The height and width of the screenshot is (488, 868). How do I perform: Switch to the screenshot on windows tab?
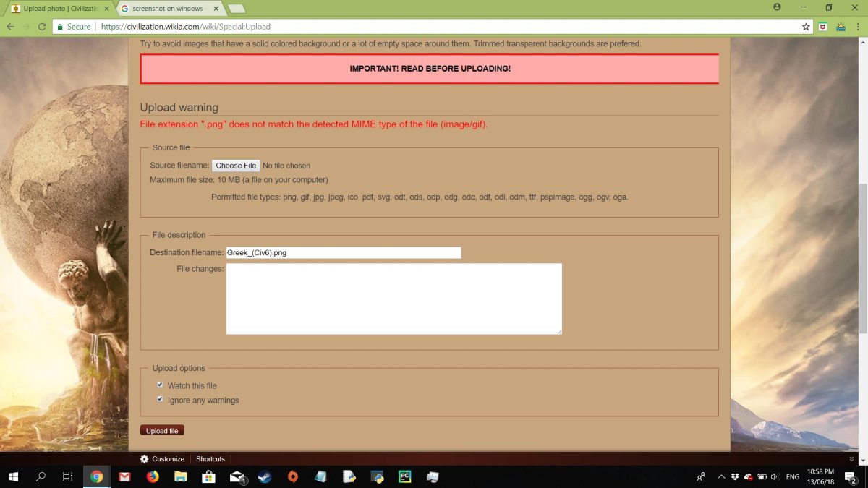(x=169, y=8)
